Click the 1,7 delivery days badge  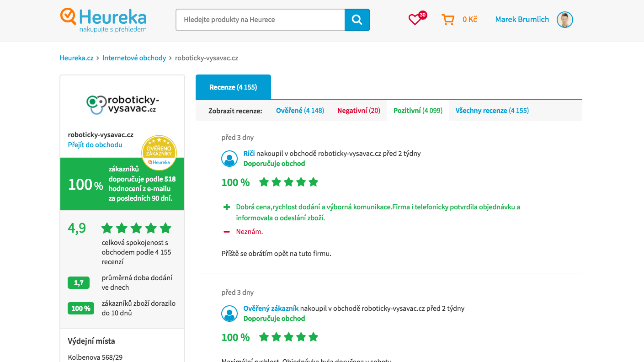coord(79,283)
